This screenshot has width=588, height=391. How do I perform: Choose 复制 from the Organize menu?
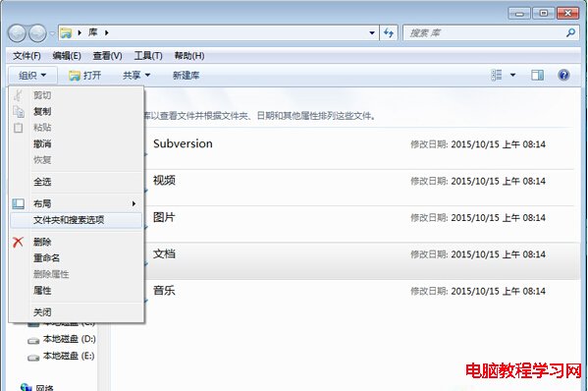(77, 111)
